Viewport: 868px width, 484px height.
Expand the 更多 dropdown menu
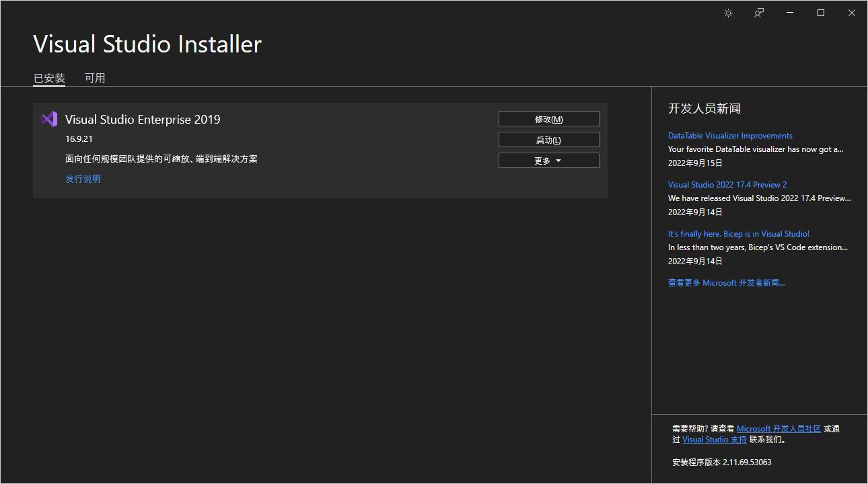(x=548, y=161)
